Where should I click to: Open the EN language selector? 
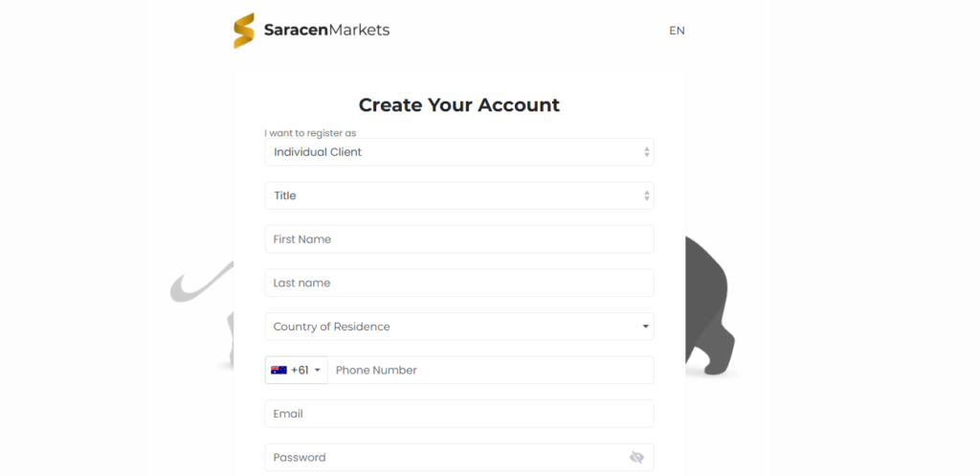(x=677, y=31)
